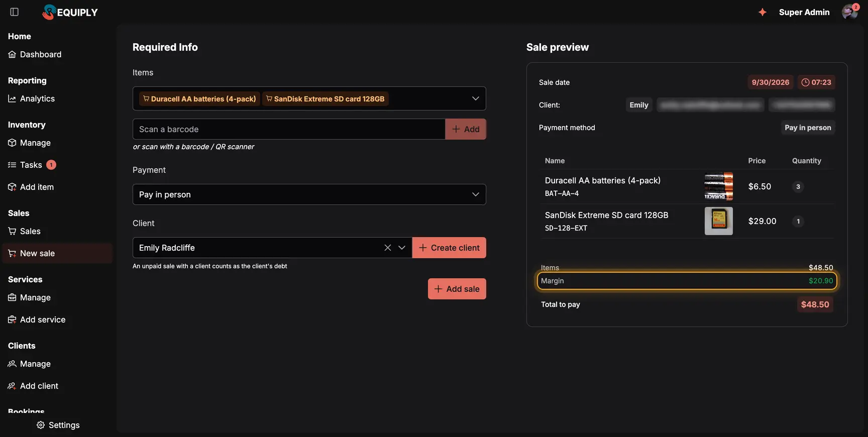The height and width of the screenshot is (437, 868).
Task: Click the sale date 9/30/2026
Action: [771, 82]
